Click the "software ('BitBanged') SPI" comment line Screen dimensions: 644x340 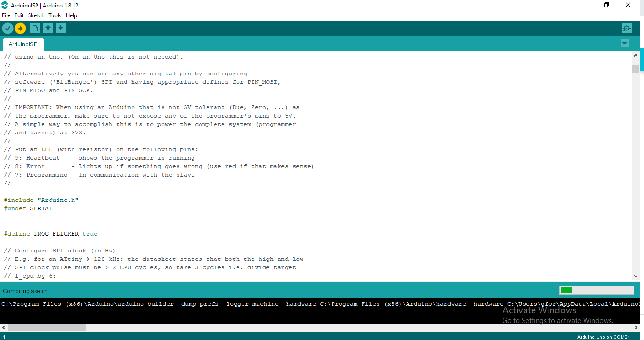tap(142, 82)
